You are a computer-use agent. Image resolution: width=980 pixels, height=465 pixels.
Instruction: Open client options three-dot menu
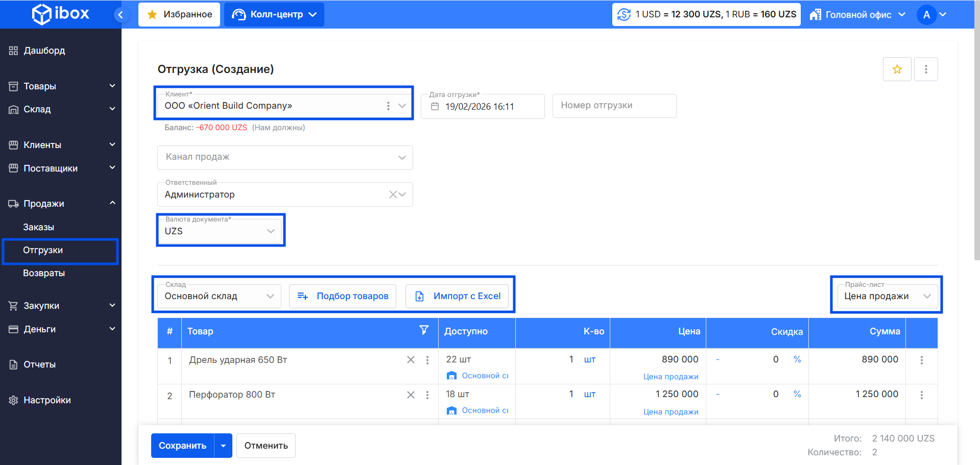point(388,106)
